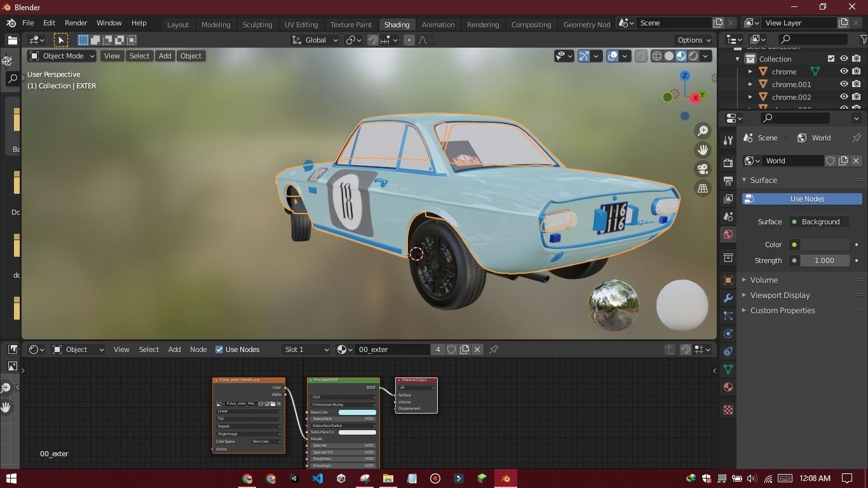Toggle the Use Nodes checkbox in node editor

[219, 349]
